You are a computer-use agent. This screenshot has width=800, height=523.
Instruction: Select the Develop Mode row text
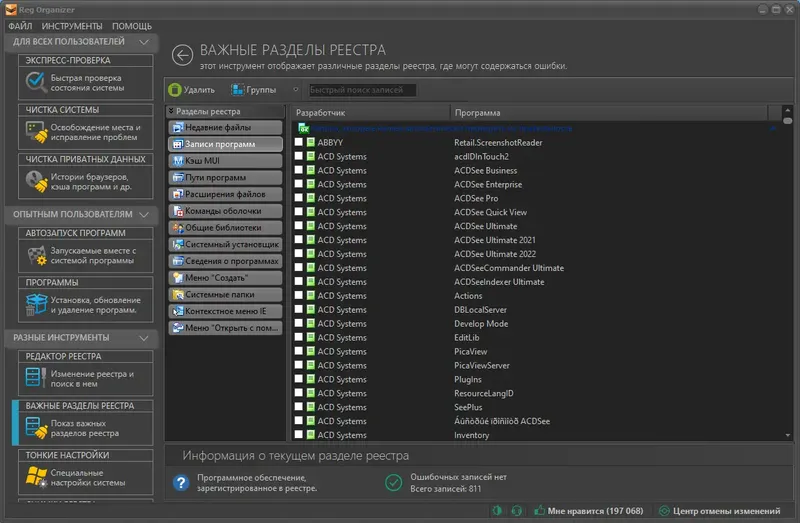481,323
